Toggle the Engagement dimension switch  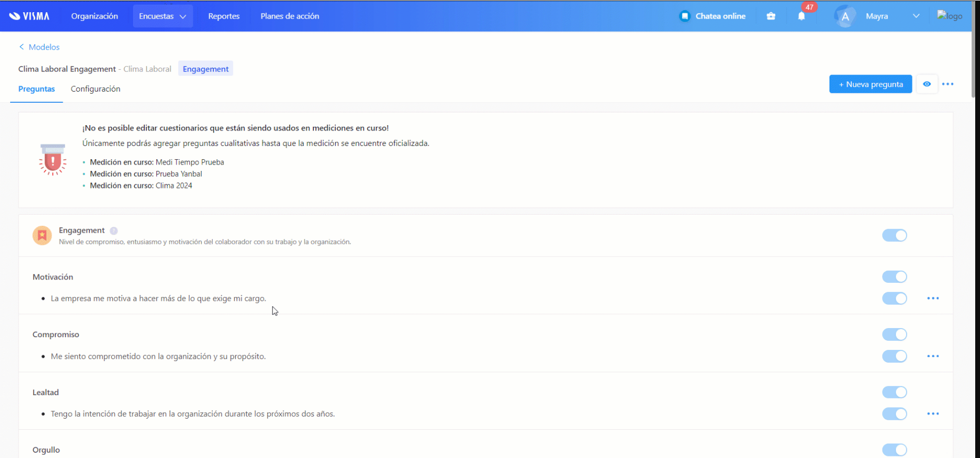pyautogui.click(x=894, y=235)
